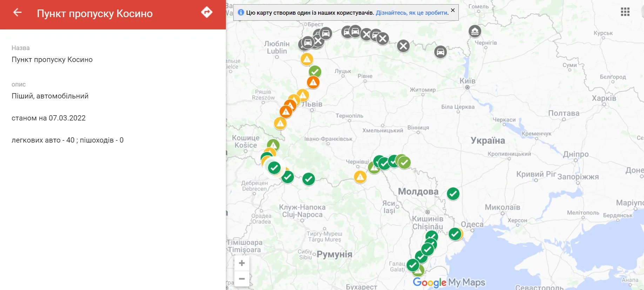Click the Тернопіль city label
The height and width of the screenshot is (290, 644).
349,116
